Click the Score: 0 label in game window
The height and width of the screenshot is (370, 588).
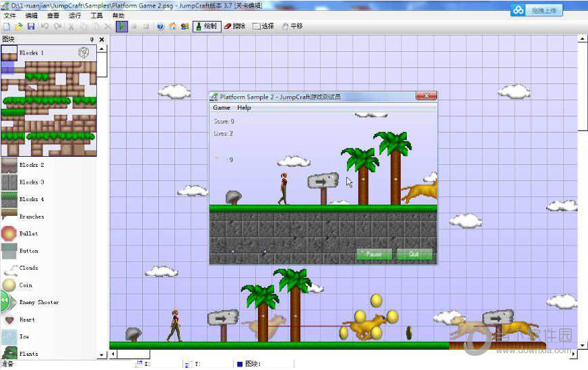pos(224,121)
